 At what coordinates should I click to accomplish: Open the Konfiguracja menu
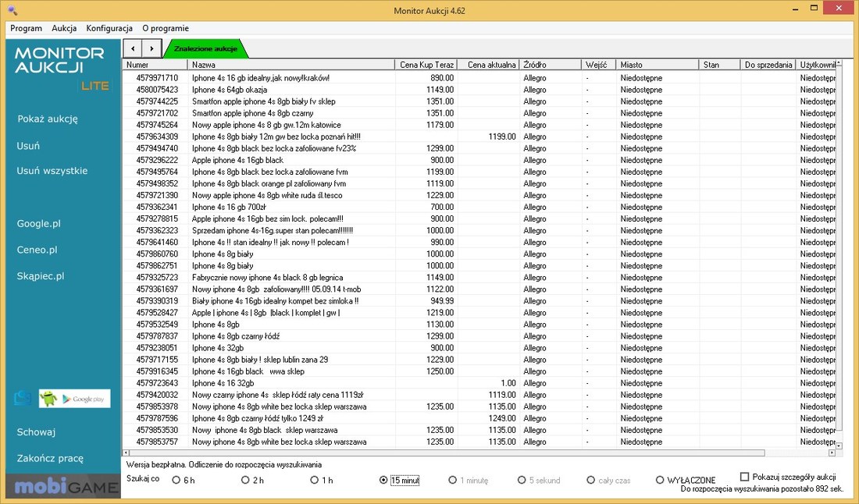[x=109, y=28]
